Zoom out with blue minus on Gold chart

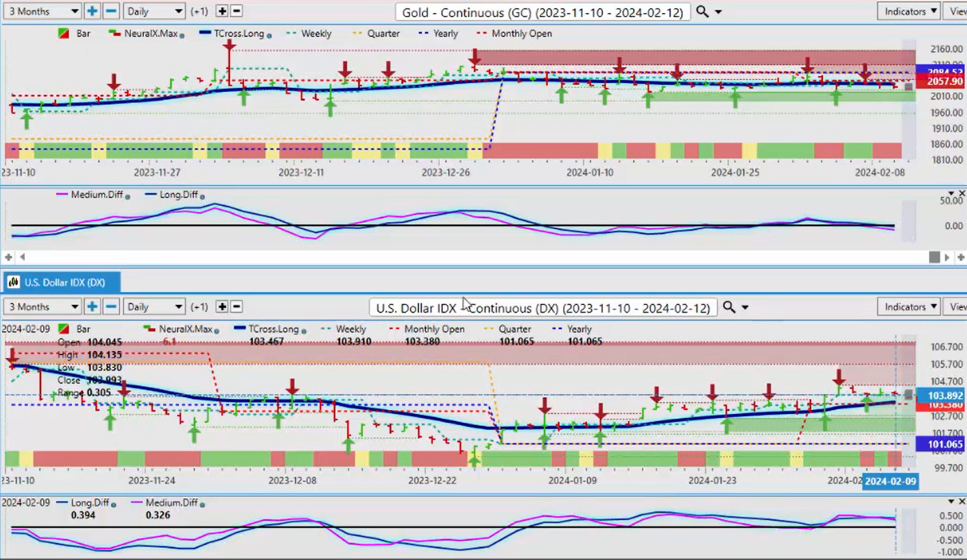(111, 11)
